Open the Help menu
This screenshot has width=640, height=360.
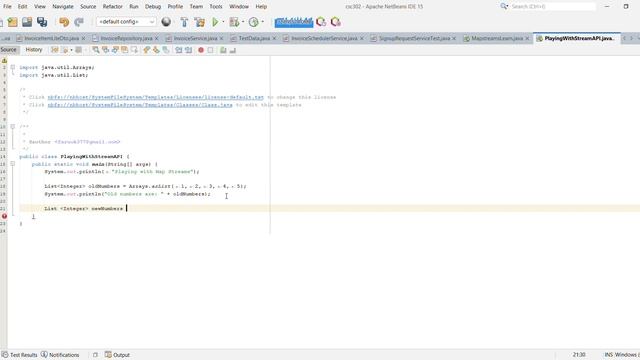tap(261, 7)
